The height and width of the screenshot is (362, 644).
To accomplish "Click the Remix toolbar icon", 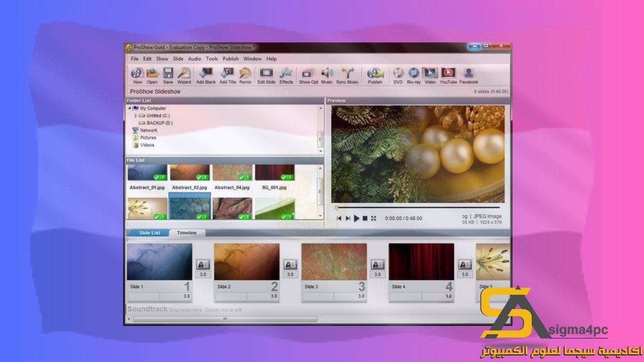I will point(245,75).
